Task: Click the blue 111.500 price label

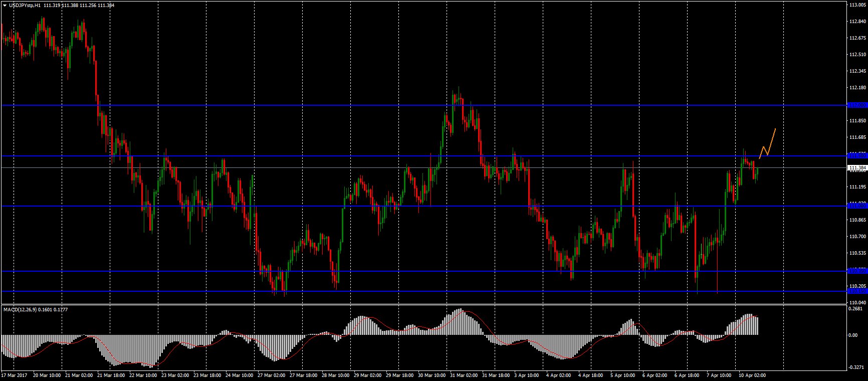Action: [x=857, y=155]
